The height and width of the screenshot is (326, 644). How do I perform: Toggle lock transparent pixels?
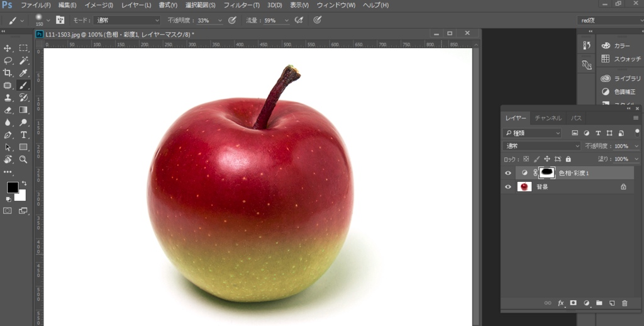point(526,159)
